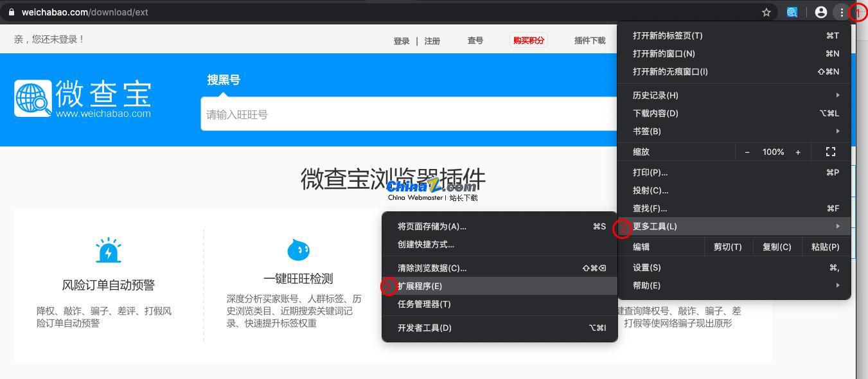Choose 打开新的窗口(N) menu item
This screenshot has width=868, height=379.
coord(734,53)
